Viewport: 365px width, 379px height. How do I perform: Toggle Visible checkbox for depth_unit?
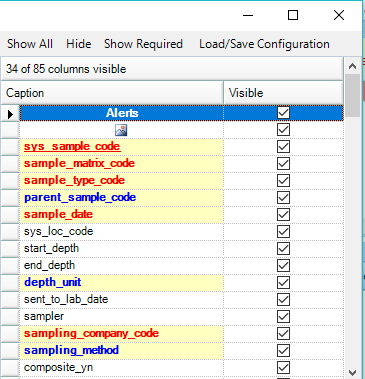[283, 282]
